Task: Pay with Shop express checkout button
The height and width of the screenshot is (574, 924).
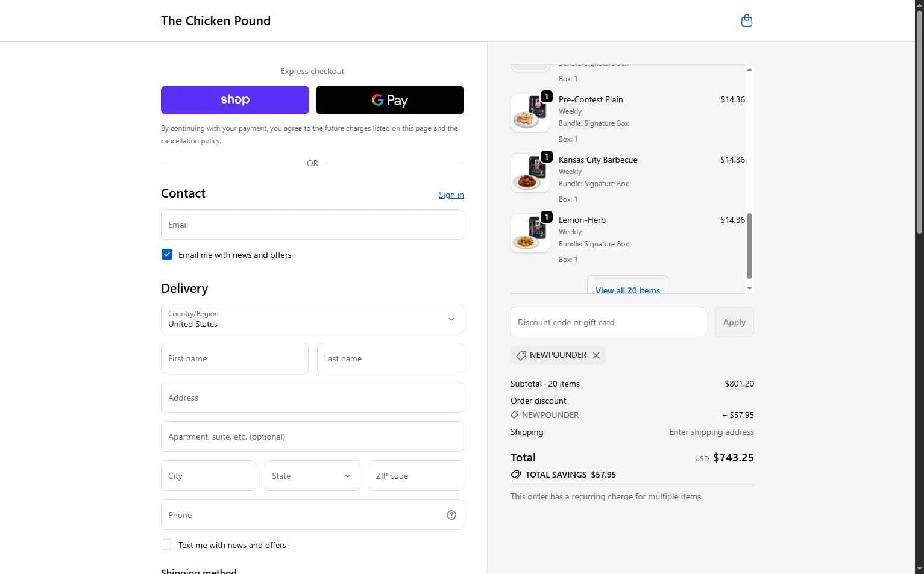Action: (235, 100)
